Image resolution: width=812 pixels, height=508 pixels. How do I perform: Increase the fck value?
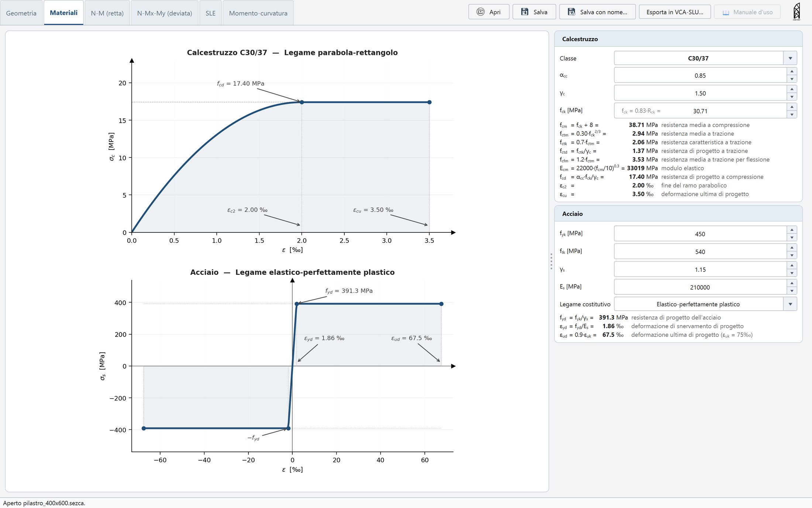[x=792, y=107]
